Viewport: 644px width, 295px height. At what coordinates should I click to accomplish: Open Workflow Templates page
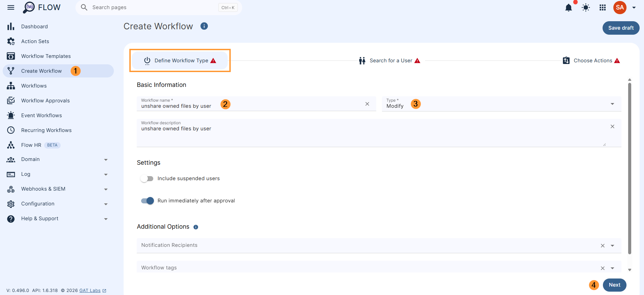click(x=58, y=56)
